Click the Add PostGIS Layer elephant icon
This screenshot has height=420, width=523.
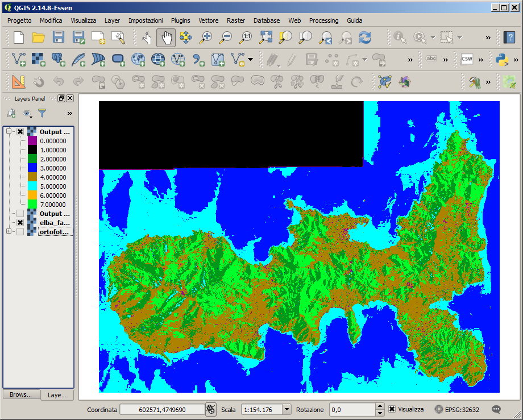58,59
